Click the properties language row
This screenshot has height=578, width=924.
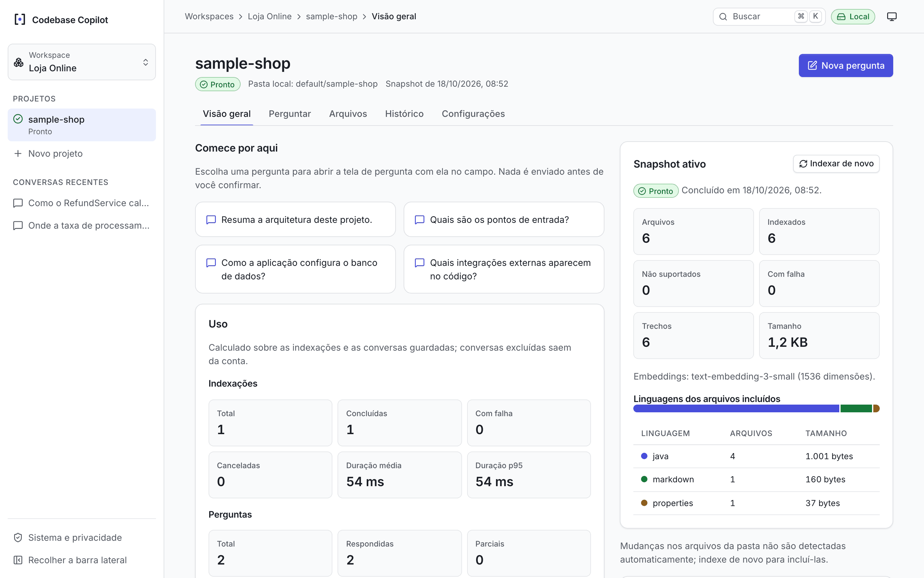[757, 504]
